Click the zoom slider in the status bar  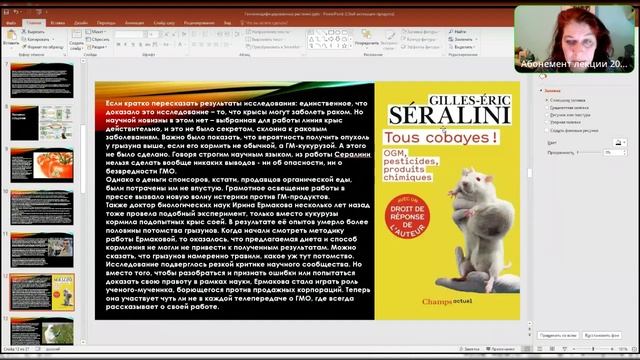pyautogui.click(x=593, y=349)
